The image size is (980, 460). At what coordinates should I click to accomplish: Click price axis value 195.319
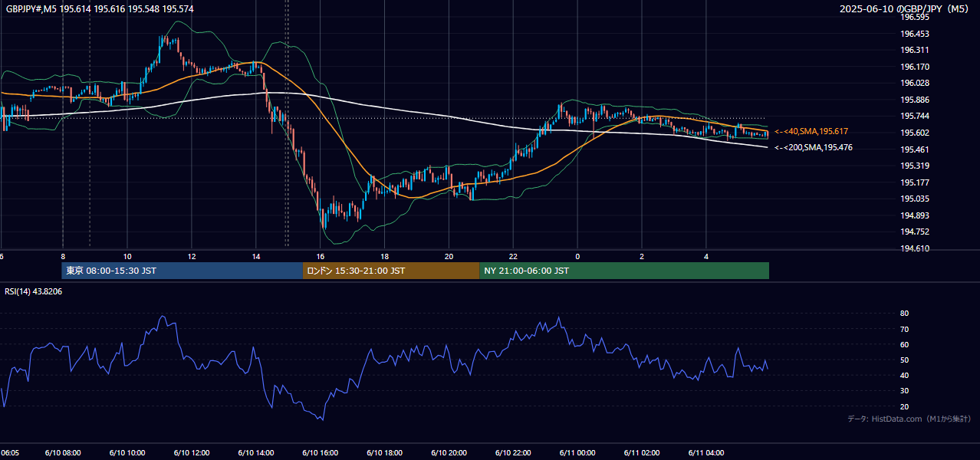(x=915, y=166)
